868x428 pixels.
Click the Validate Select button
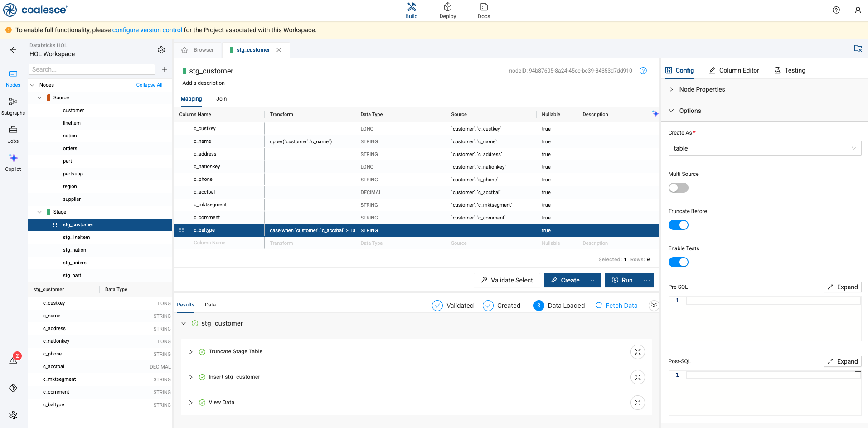pyautogui.click(x=507, y=280)
